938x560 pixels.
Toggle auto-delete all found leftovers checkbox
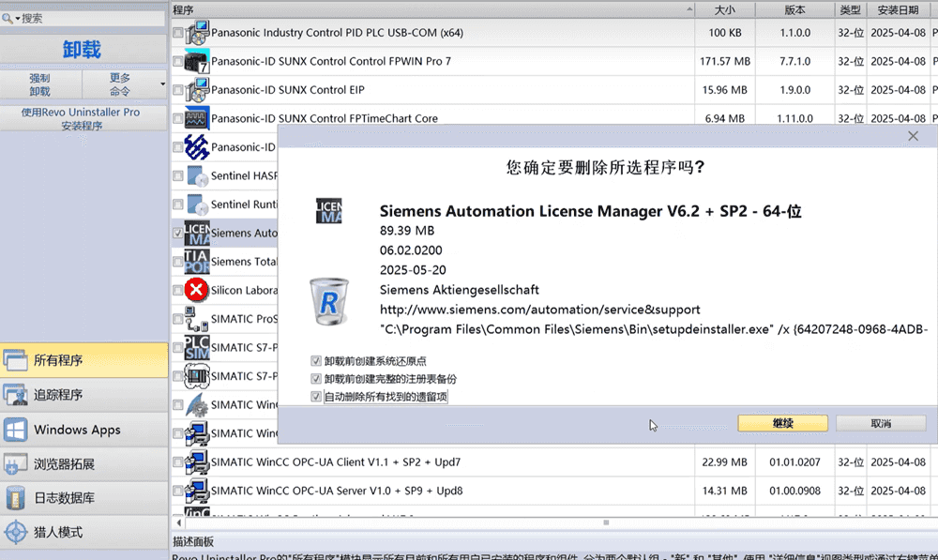[x=316, y=397]
